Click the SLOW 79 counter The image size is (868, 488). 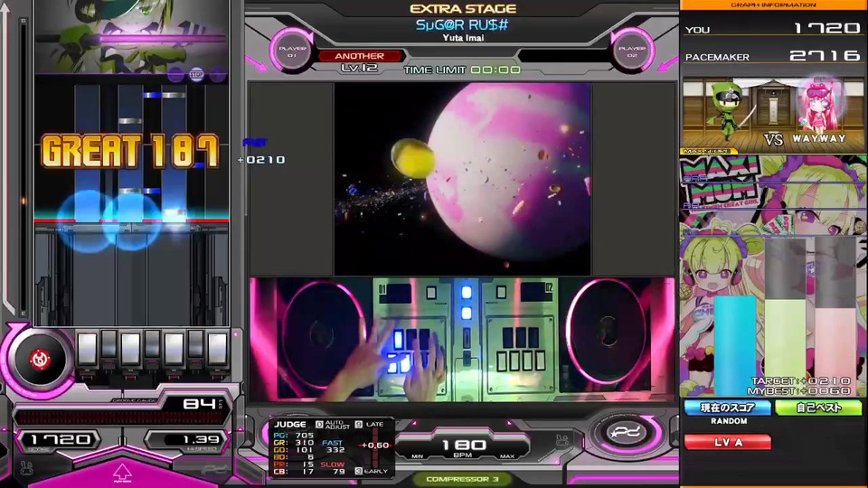click(x=334, y=468)
